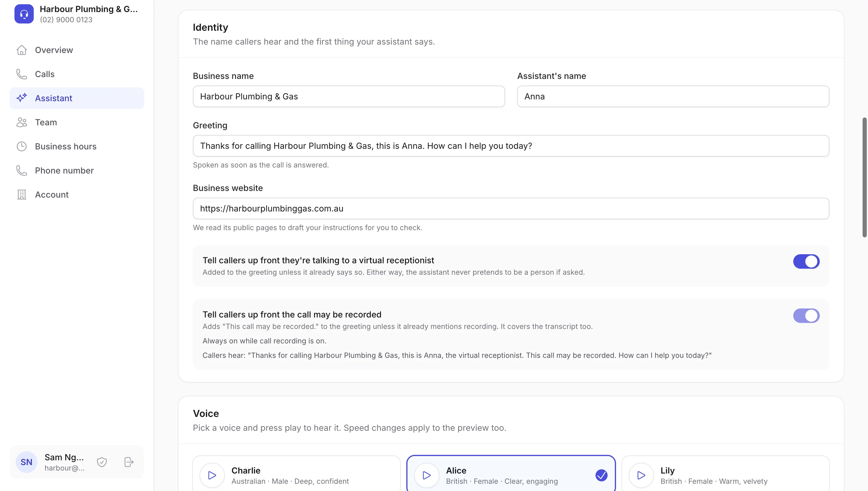Open the Overview page
This screenshot has height=491, width=868.
point(77,50)
